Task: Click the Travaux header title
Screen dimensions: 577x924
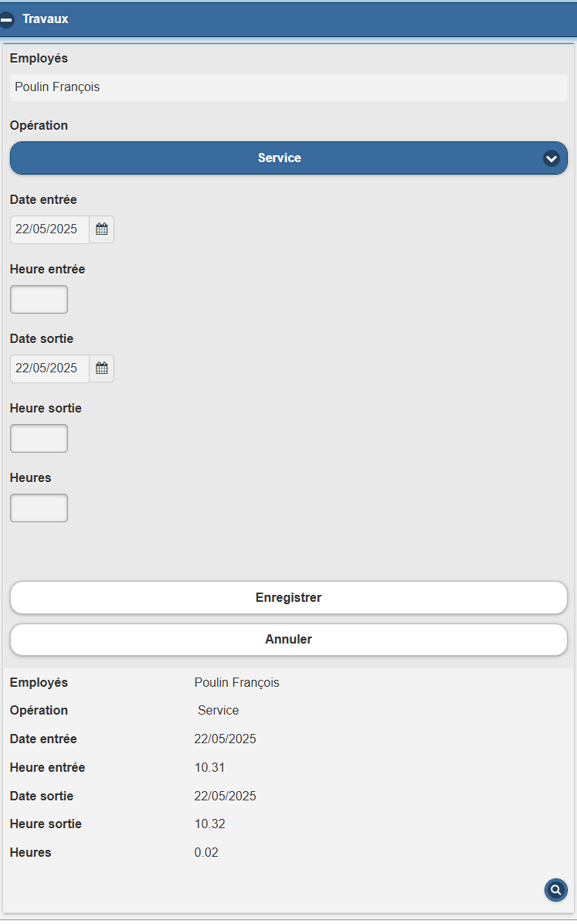Action: click(46, 19)
